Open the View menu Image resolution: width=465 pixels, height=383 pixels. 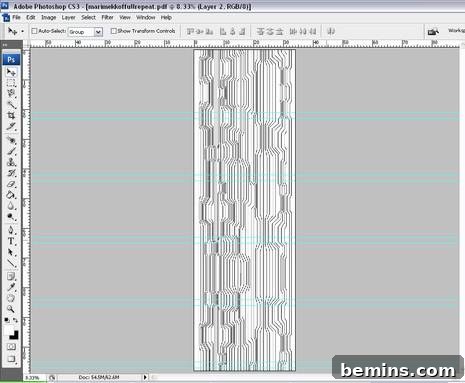tap(125, 17)
